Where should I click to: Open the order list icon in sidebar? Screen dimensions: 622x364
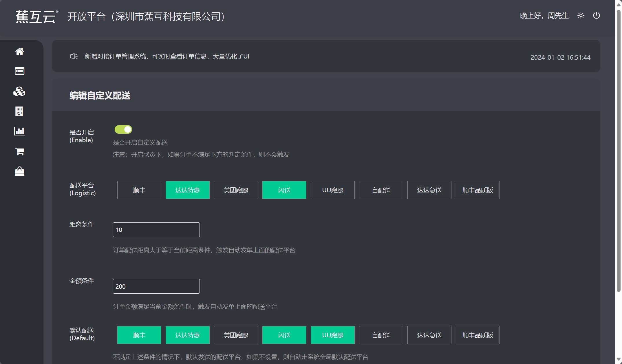point(19,71)
